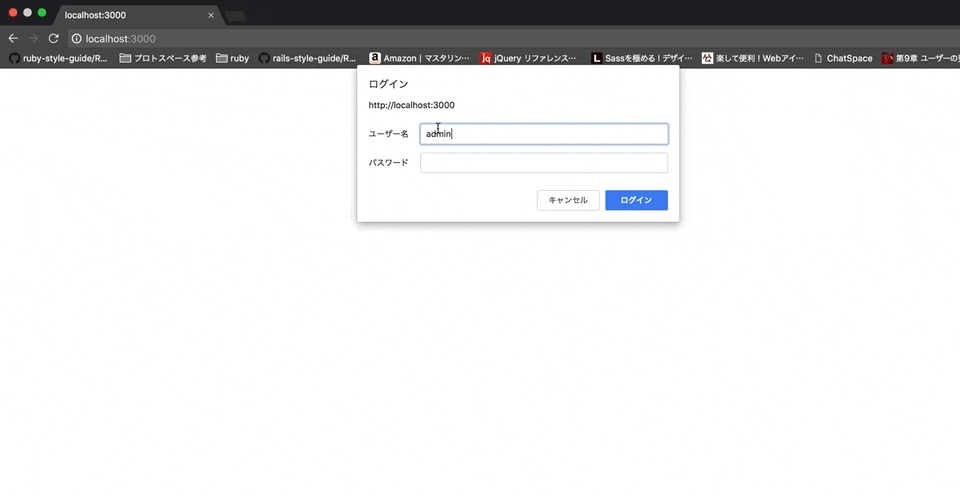The image size is (960, 496).
Task: Click the green macOS fullscreen button
Action: tap(42, 12)
